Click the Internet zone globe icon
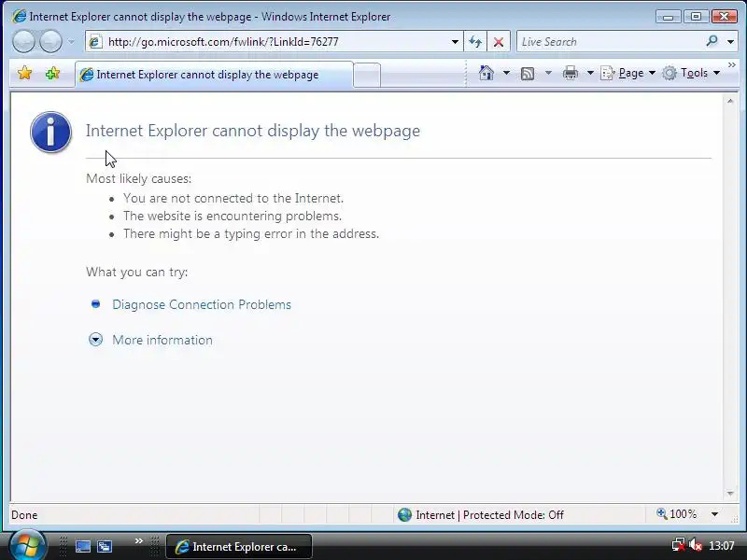Image resolution: width=747 pixels, height=560 pixels. 404,515
